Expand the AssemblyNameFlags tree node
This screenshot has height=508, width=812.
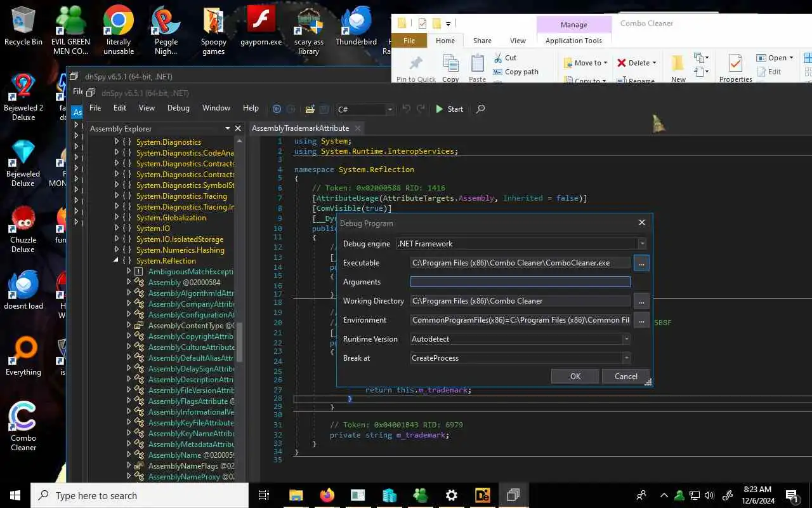pos(129,465)
